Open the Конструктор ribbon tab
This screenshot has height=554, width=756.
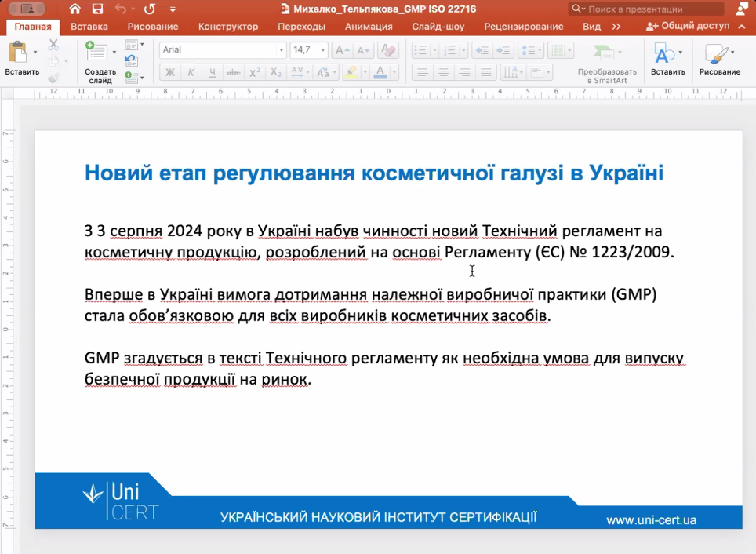coord(227,27)
